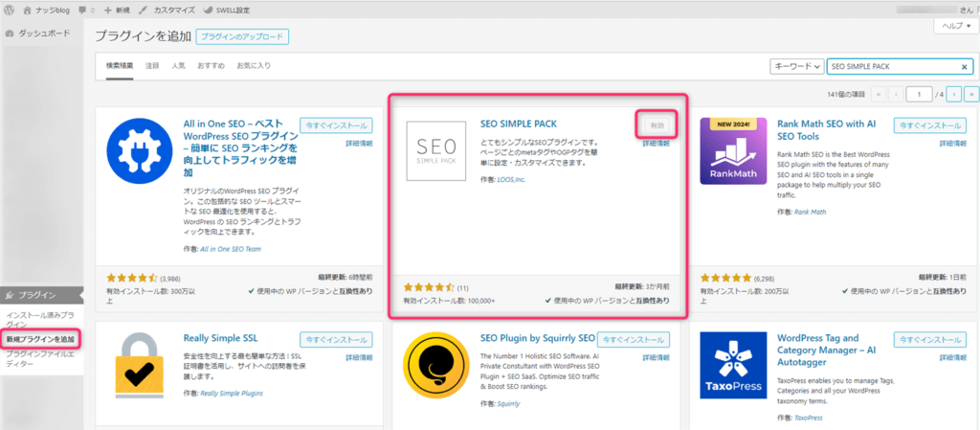Install the SEO Plugin by Squirrly SEO
980x430 pixels.
point(634,340)
